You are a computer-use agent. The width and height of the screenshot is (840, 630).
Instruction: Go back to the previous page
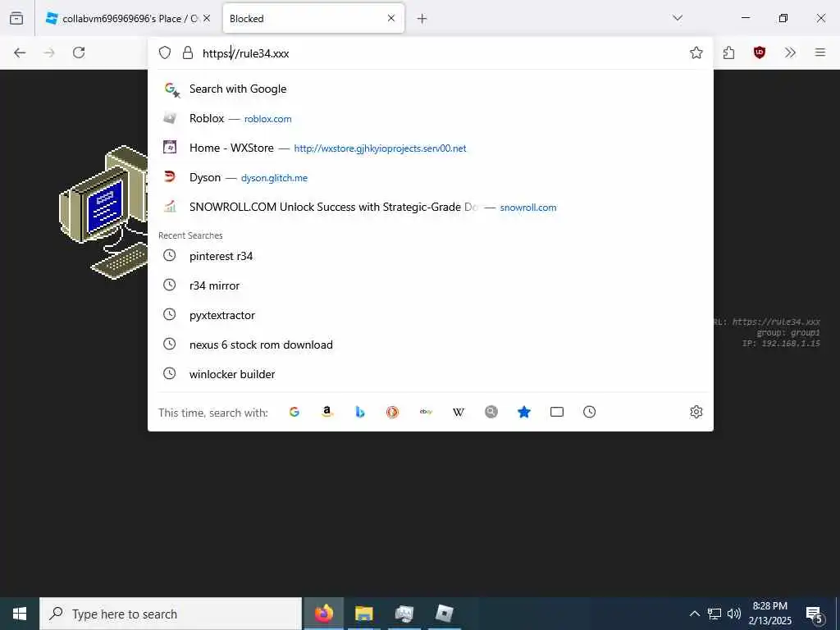coord(20,52)
